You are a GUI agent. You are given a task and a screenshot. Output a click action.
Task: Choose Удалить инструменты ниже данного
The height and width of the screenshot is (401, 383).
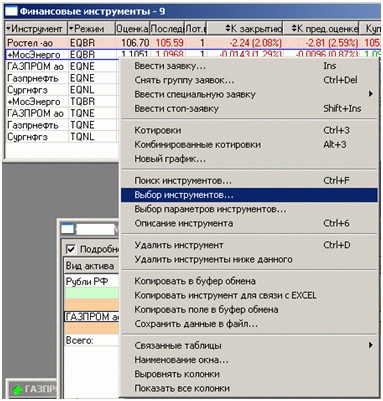(249, 259)
